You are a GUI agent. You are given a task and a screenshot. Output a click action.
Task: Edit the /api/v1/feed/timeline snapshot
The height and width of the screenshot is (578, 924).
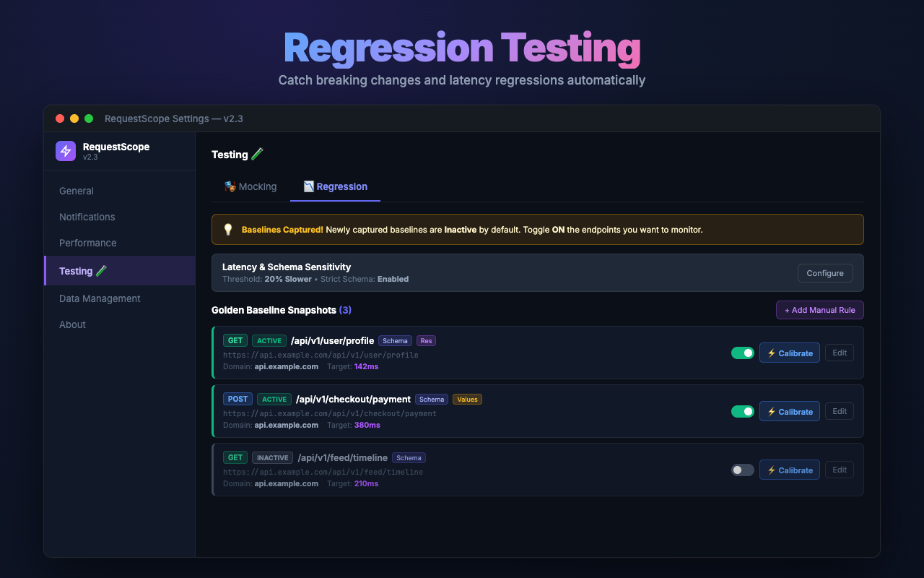click(x=840, y=470)
